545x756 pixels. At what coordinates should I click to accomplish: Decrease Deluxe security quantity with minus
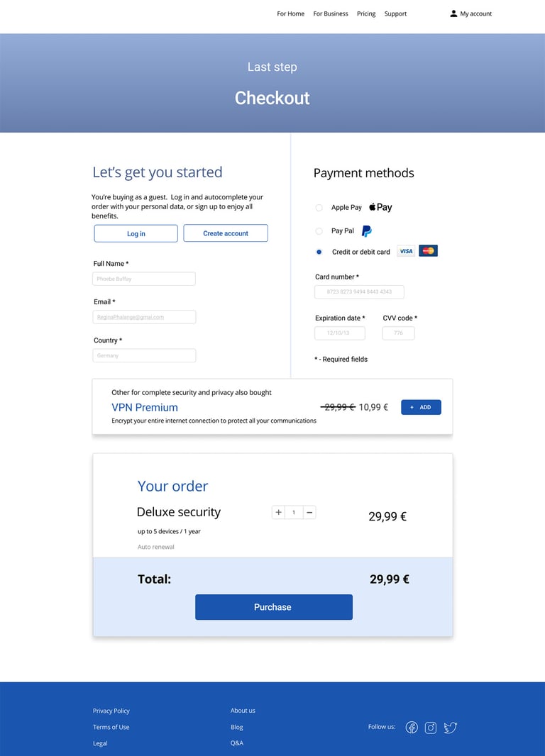pyautogui.click(x=309, y=512)
